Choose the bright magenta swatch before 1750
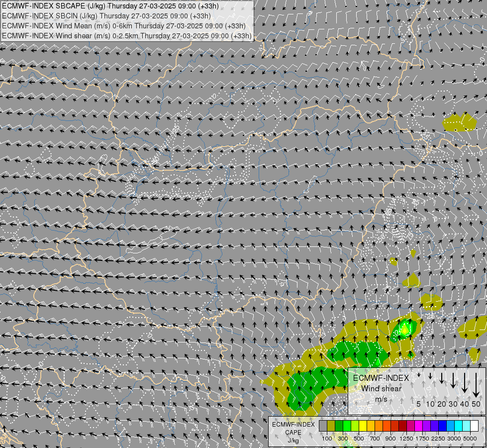Viewport: 487px width, 448px height. pyautogui.click(x=419, y=426)
